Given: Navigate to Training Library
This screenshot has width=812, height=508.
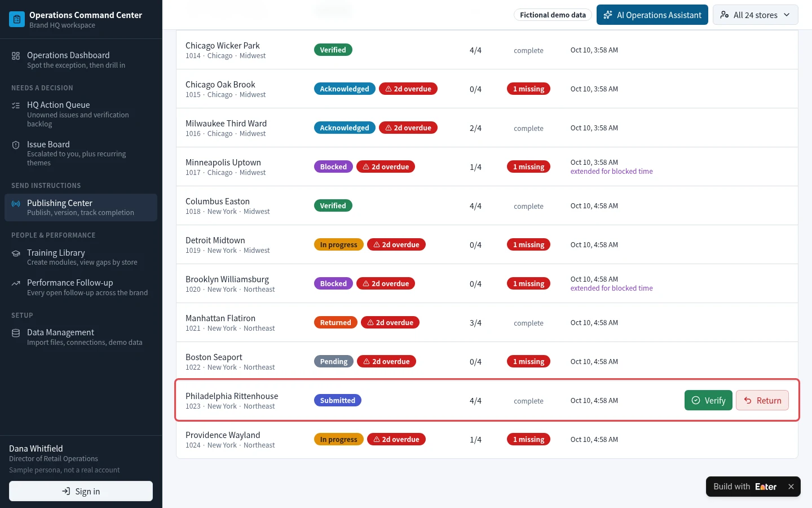Looking at the screenshot, I should click(x=81, y=257).
